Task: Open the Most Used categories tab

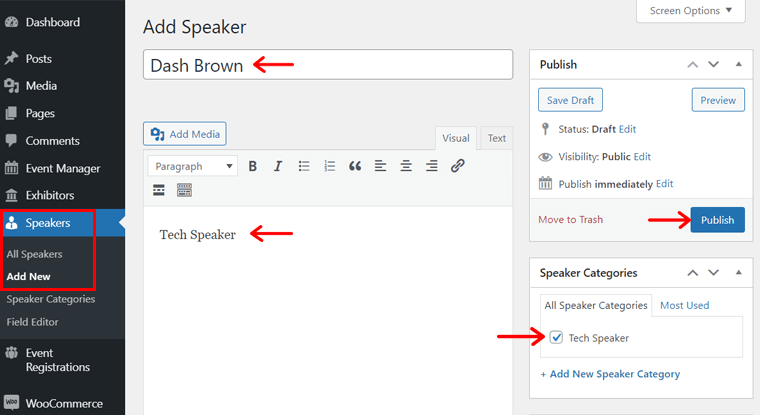Action: coord(684,305)
